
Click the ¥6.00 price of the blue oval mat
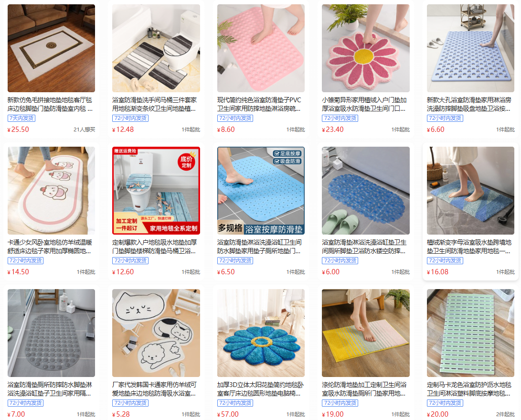pos(331,272)
